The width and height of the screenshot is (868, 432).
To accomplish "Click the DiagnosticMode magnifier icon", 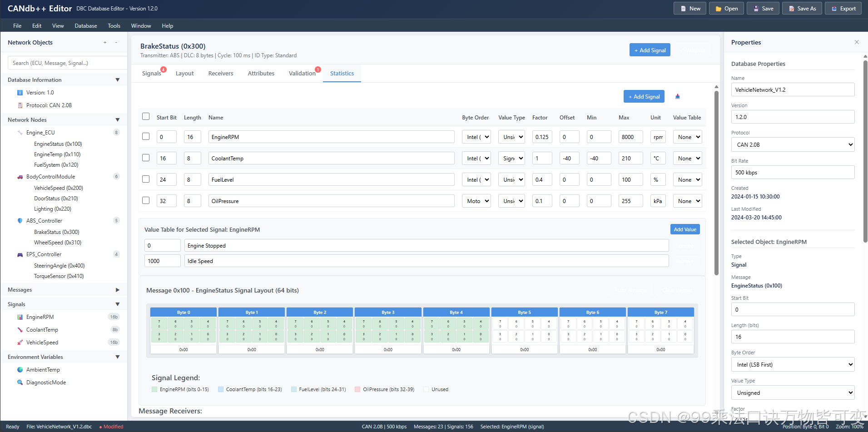I will pyautogui.click(x=20, y=382).
